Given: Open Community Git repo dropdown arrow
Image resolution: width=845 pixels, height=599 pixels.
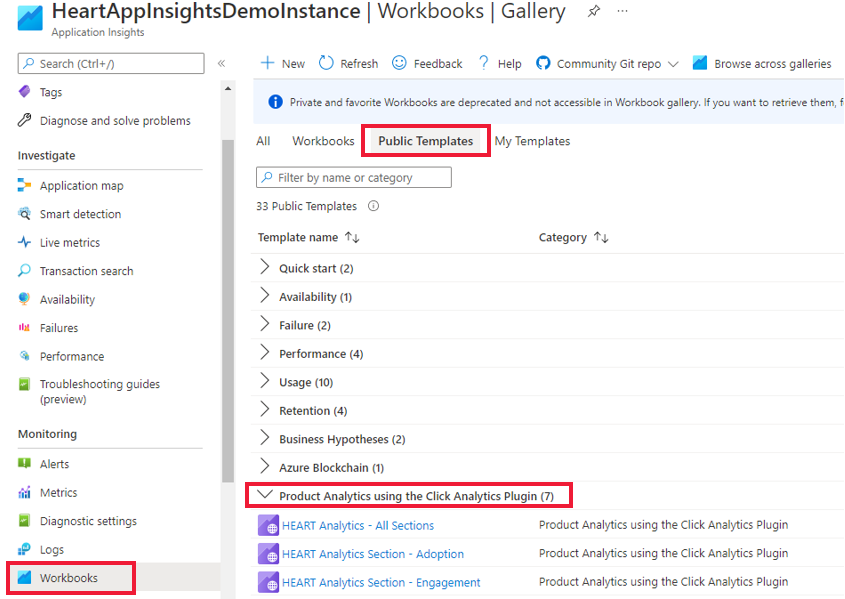Looking at the screenshot, I should 673,64.
